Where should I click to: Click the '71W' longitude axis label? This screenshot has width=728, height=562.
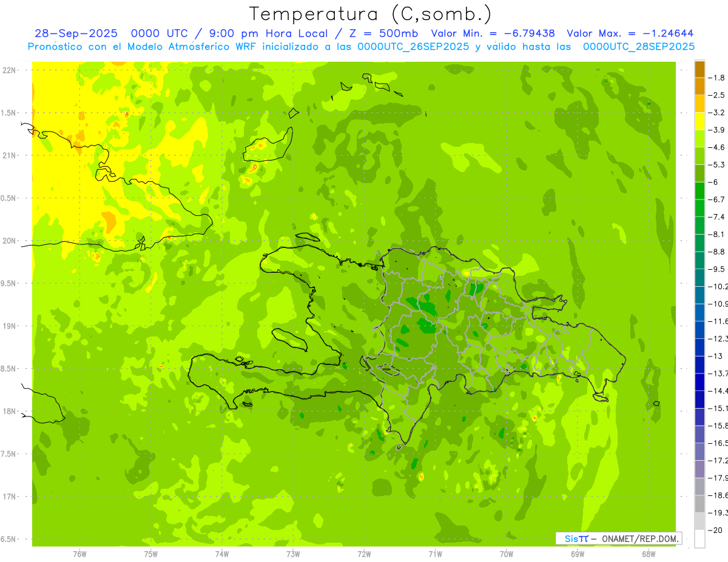(x=435, y=555)
